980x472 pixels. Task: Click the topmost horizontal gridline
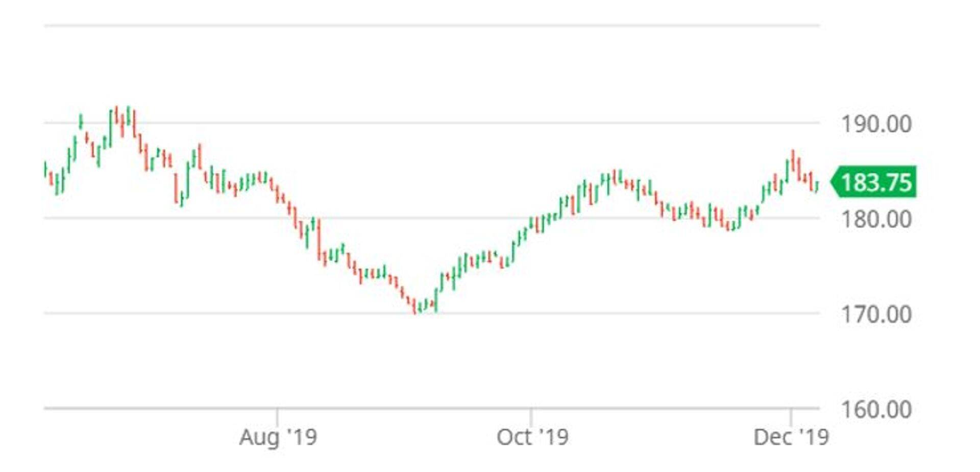click(x=431, y=25)
